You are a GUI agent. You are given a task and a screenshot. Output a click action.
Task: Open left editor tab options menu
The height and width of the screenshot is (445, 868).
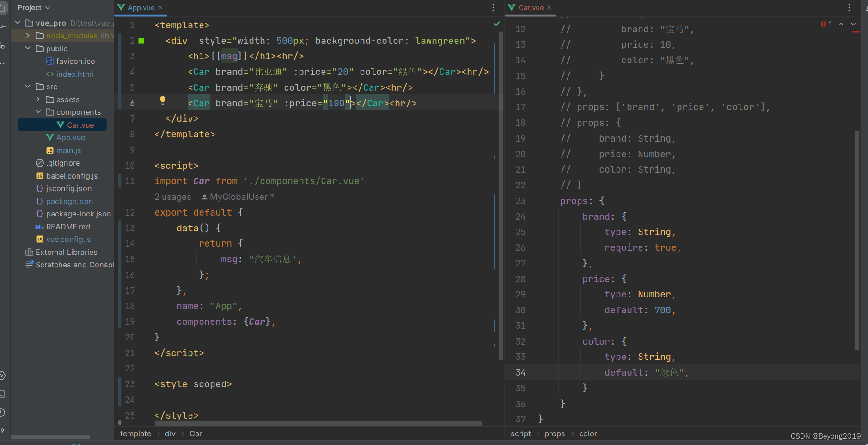[493, 7]
